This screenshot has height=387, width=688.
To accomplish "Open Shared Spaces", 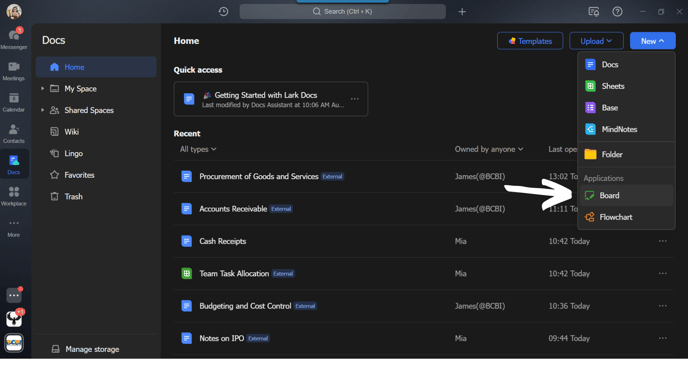I will [89, 110].
